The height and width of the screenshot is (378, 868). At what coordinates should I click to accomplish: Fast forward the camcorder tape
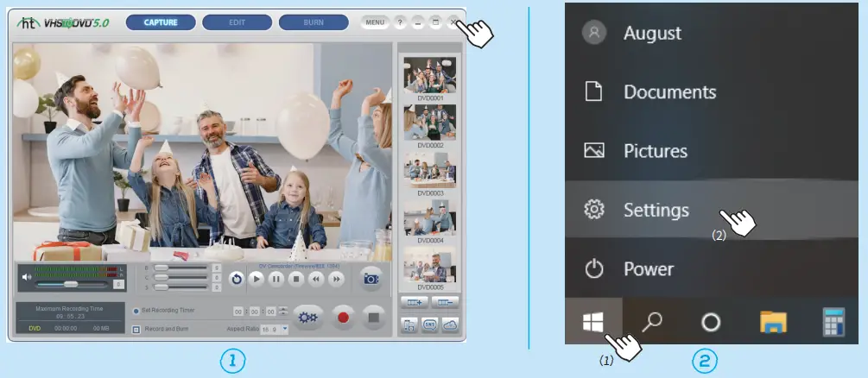(336, 279)
